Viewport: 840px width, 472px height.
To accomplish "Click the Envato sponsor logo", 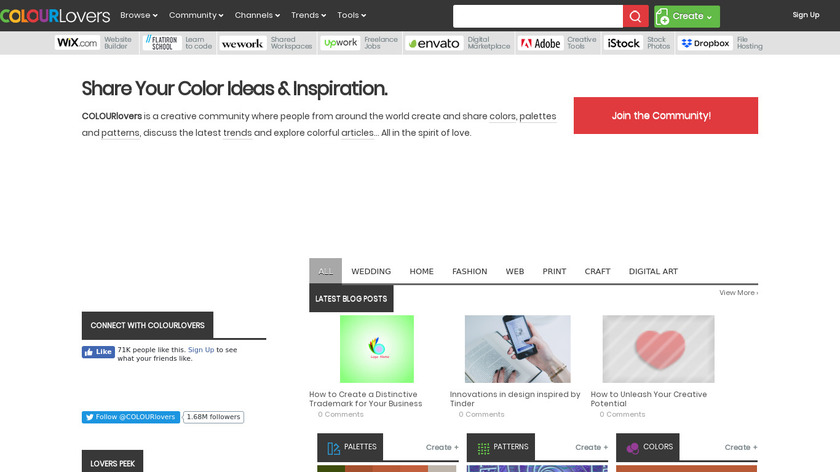I will [434, 43].
